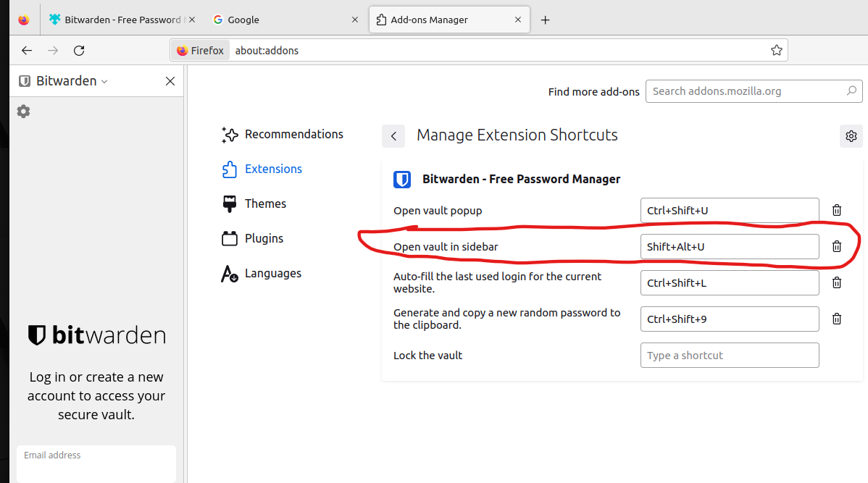Close the Bitwarden browser tab

pos(192,20)
